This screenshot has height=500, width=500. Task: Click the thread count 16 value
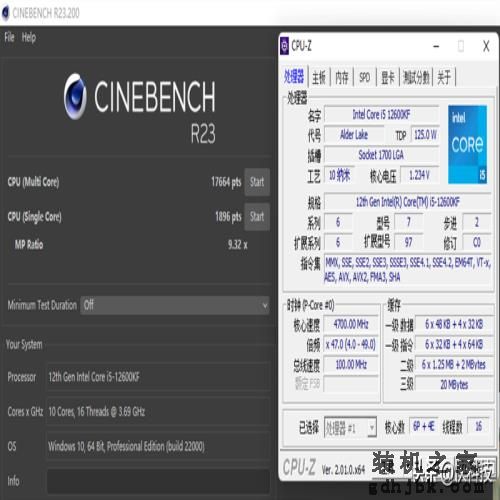tap(479, 426)
